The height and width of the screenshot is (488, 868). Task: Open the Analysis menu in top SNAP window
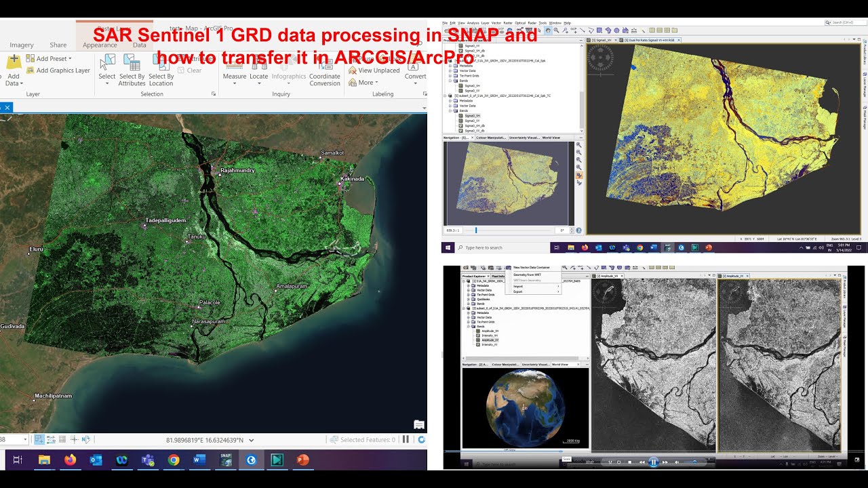tap(473, 23)
